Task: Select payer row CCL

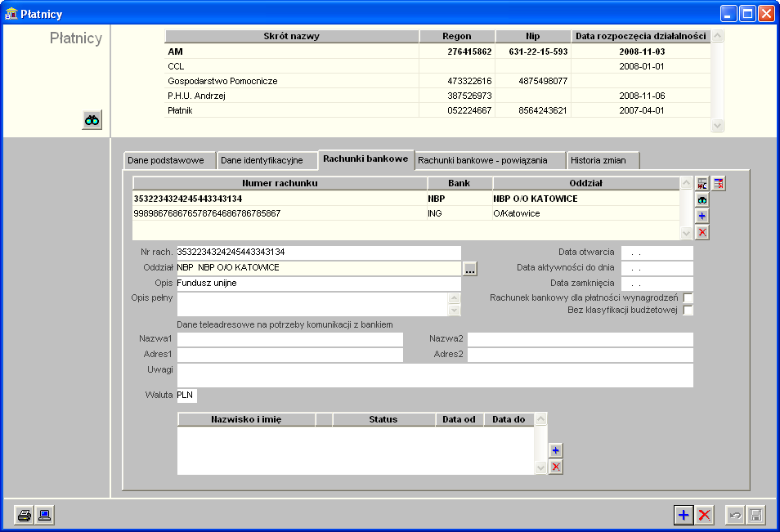Action: [x=437, y=67]
